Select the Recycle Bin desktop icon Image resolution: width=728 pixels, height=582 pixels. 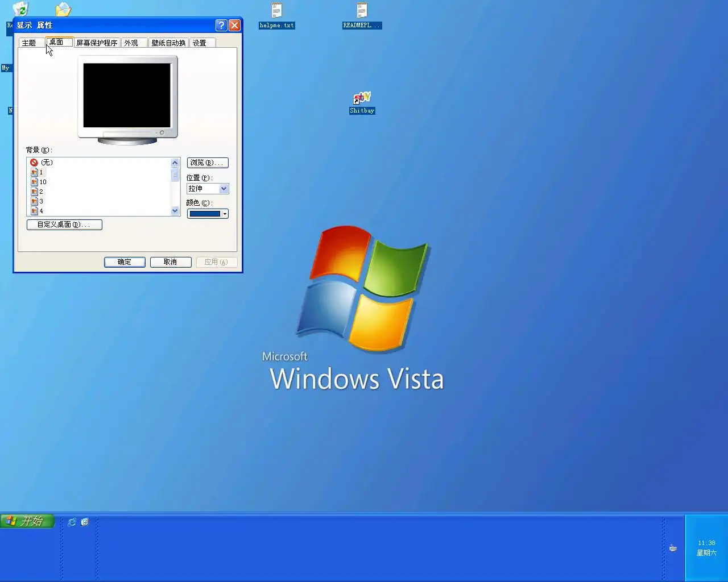(x=20, y=9)
